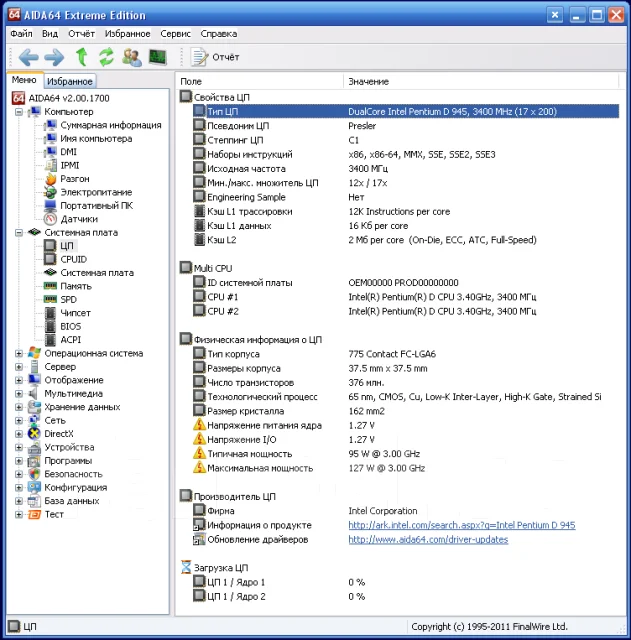
Task: Open the Вид menu
Action: (50, 33)
